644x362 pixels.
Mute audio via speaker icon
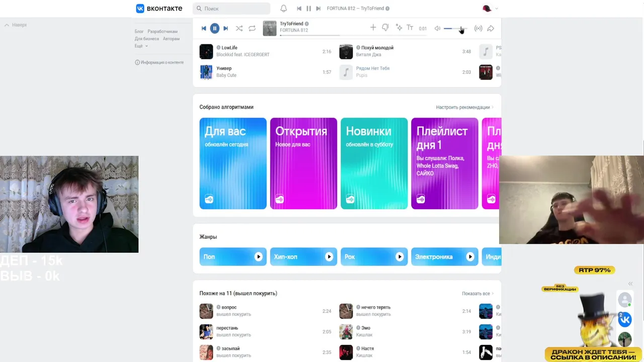pos(437,29)
